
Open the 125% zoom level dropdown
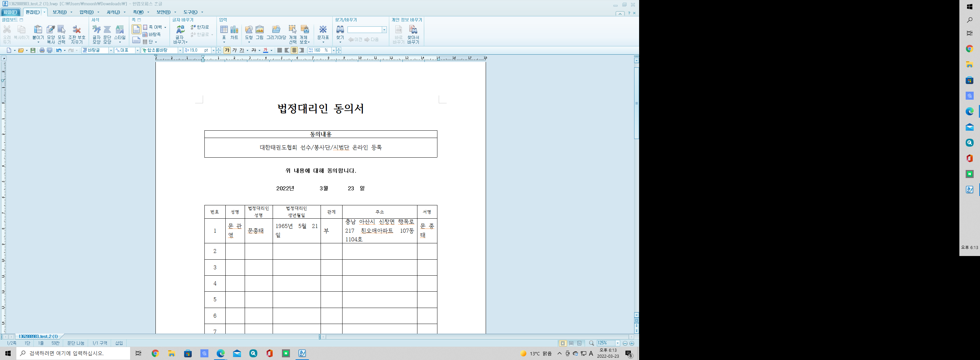(617, 343)
